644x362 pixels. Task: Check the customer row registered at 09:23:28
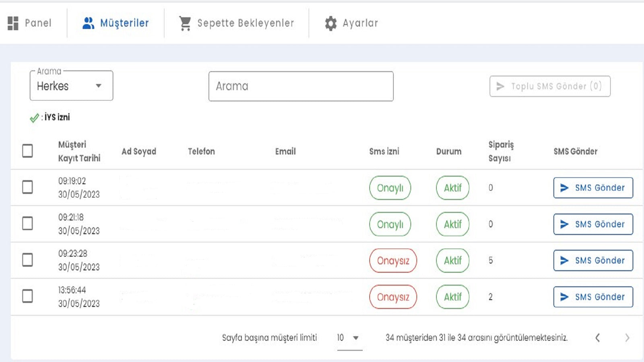27,260
